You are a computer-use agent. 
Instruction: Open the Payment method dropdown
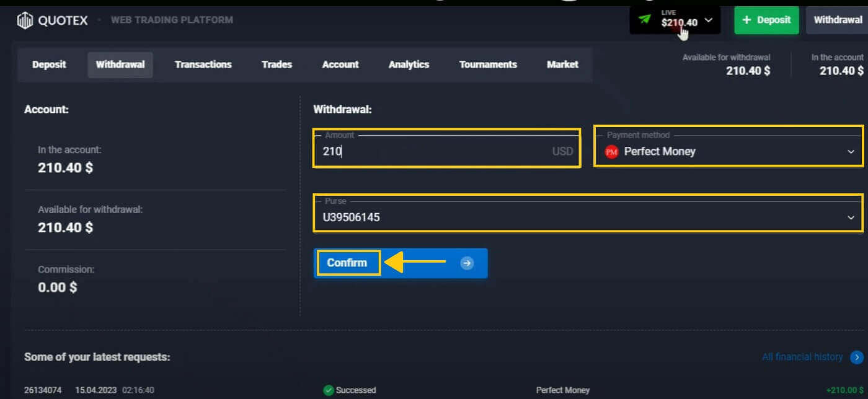850,152
